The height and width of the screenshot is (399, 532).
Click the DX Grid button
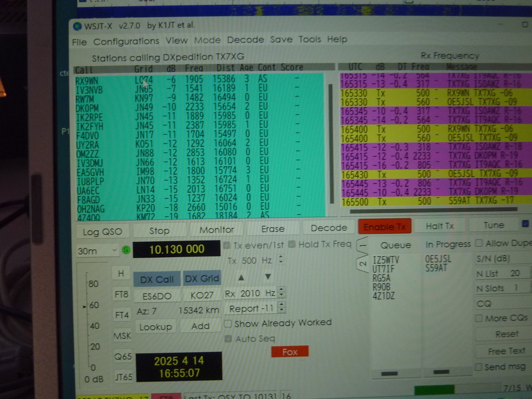click(x=202, y=279)
